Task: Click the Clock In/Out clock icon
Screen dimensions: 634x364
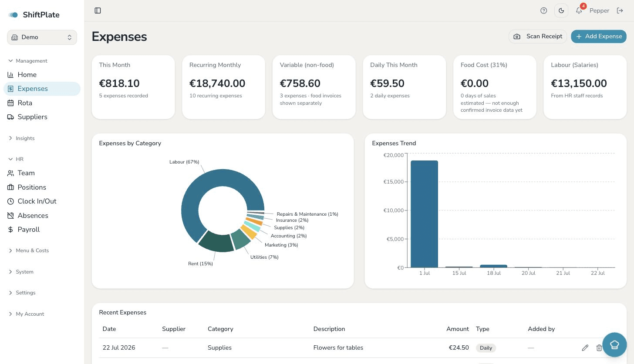Action: 10,201
